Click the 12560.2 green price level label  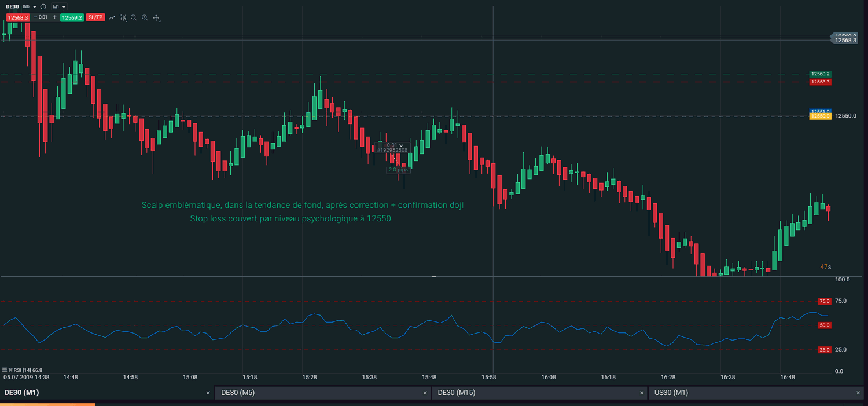click(820, 74)
